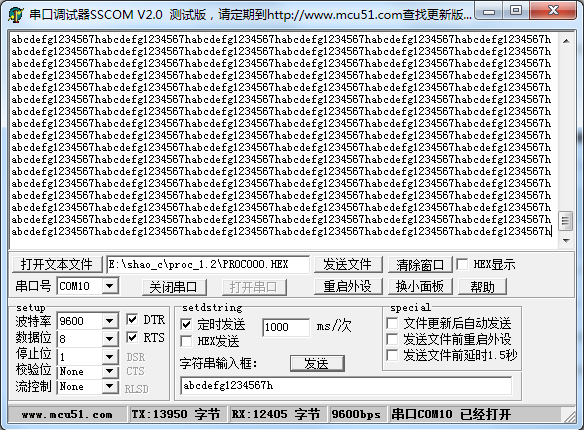Expand the data bits 8 dropdown
Viewport: 584px width, 430px height.
110,339
